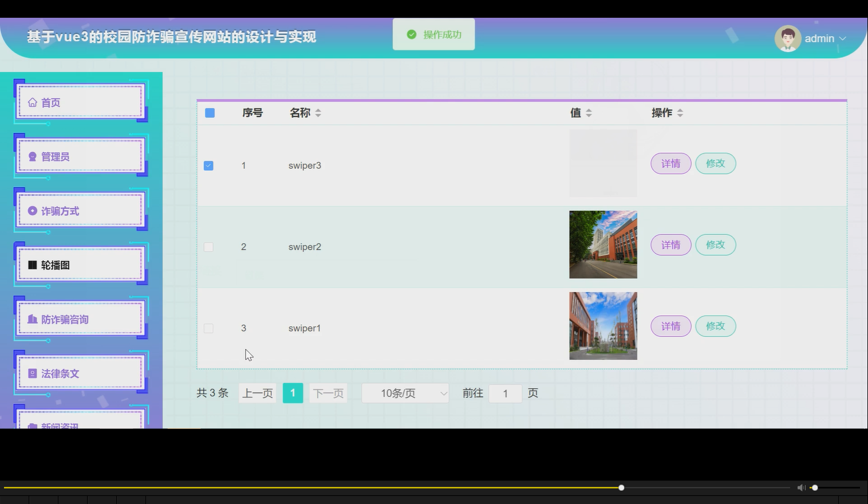
Task: Click 修改 button for swiper3
Action: tap(715, 163)
